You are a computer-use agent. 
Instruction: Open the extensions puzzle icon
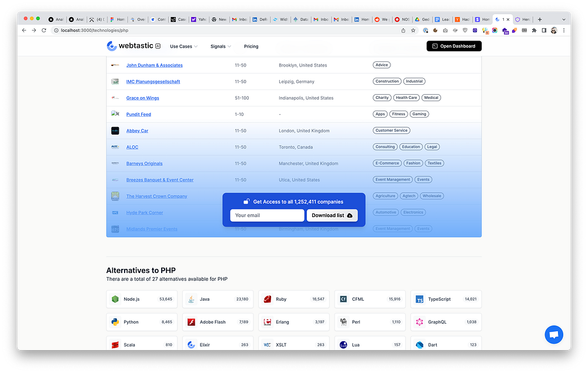534,31
